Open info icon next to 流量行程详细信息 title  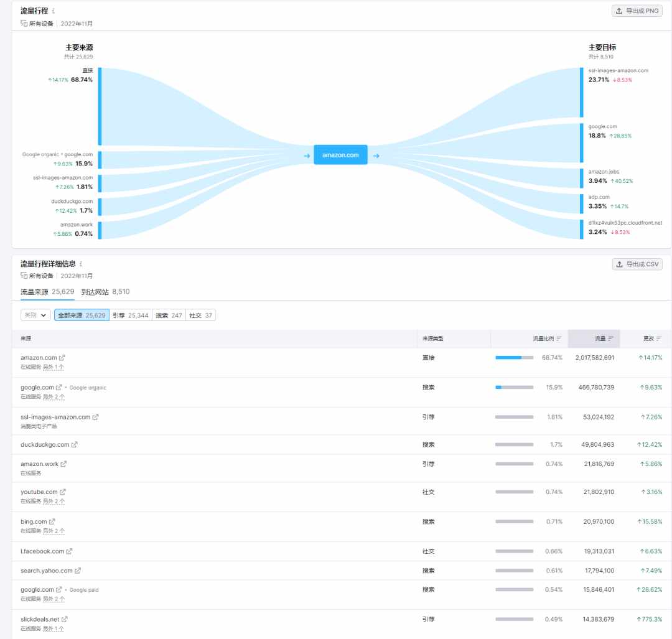pyautogui.click(x=80, y=264)
